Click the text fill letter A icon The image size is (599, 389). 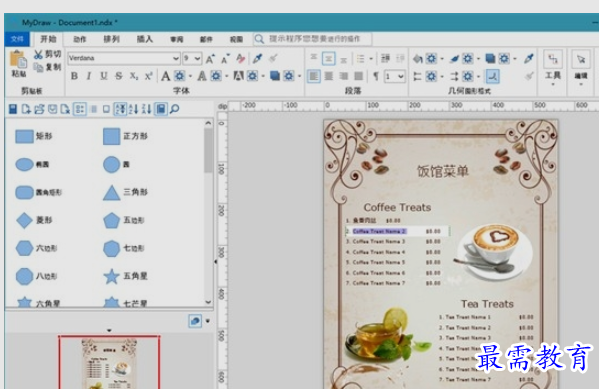[x=165, y=76]
